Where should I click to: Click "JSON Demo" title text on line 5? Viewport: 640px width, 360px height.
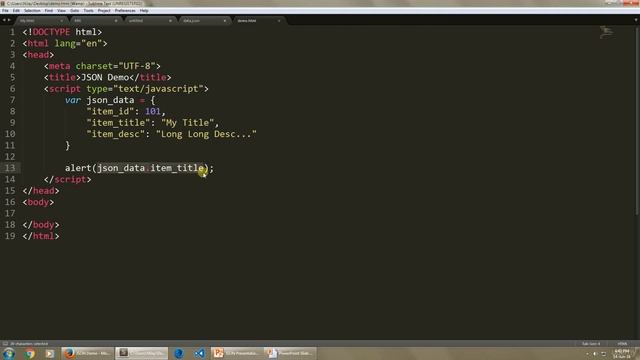(105, 78)
